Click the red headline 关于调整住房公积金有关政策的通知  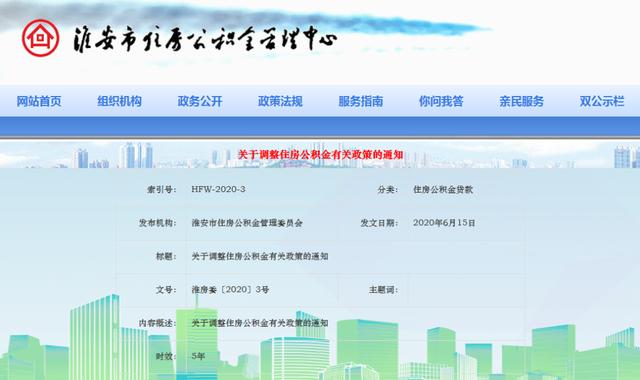pyautogui.click(x=320, y=155)
